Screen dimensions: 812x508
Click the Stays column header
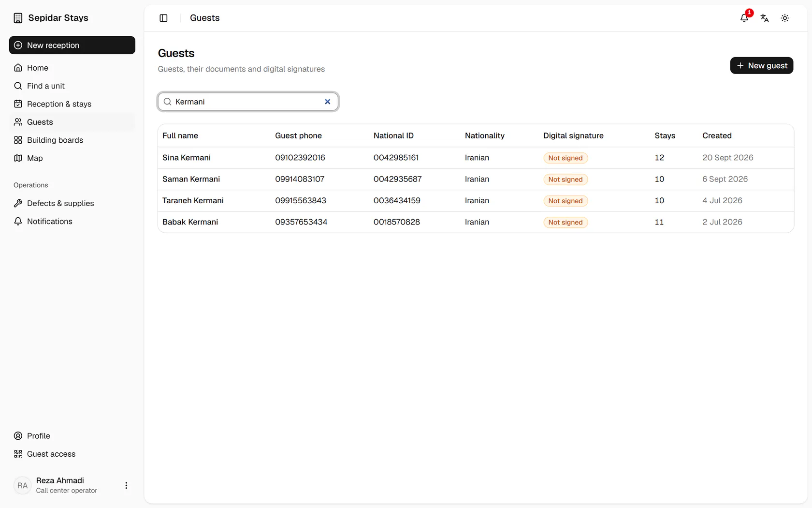coord(665,135)
